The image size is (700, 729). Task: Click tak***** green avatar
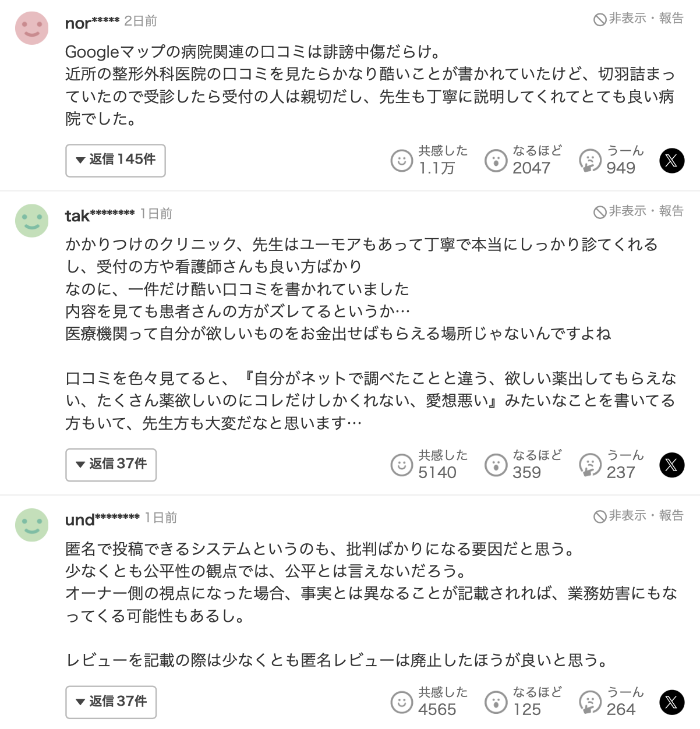pos(32,221)
